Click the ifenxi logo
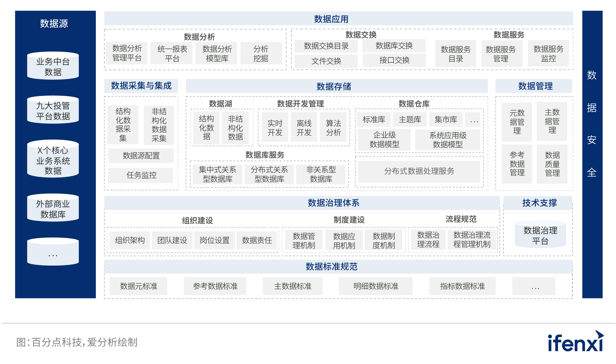 575,342
